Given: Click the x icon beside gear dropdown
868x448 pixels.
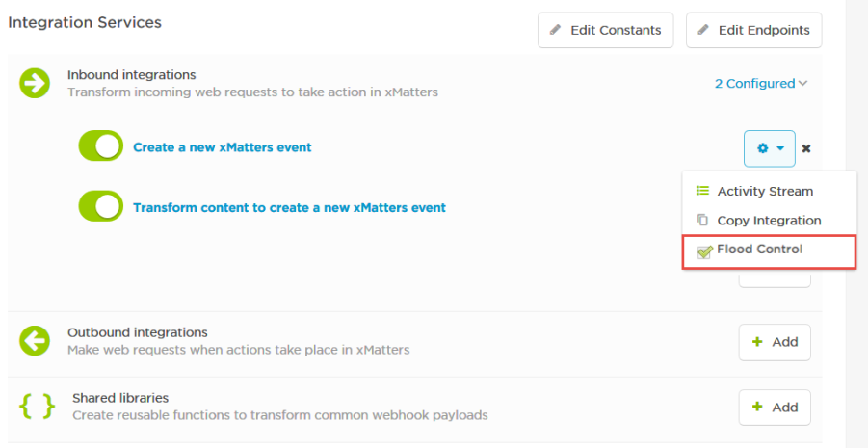Looking at the screenshot, I should click(807, 149).
